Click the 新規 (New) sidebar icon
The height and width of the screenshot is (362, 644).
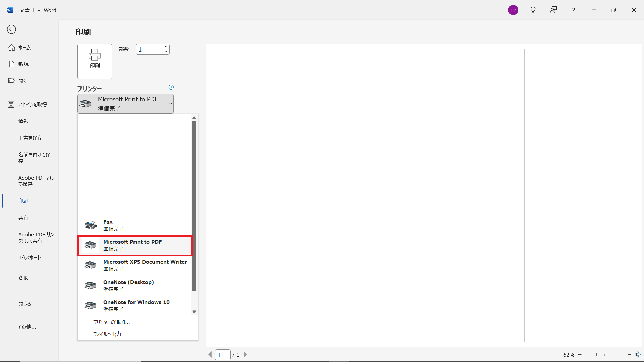point(11,64)
